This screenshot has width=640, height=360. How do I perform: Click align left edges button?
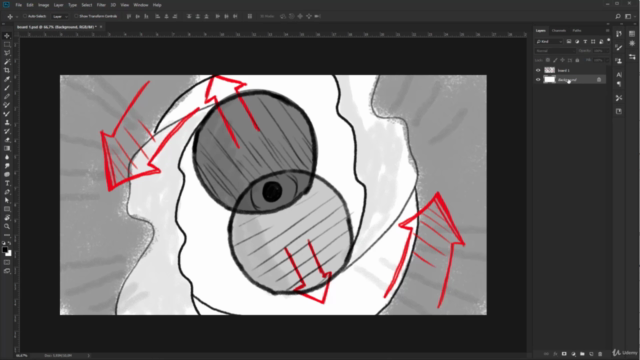pyautogui.click(x=157, y=16)
